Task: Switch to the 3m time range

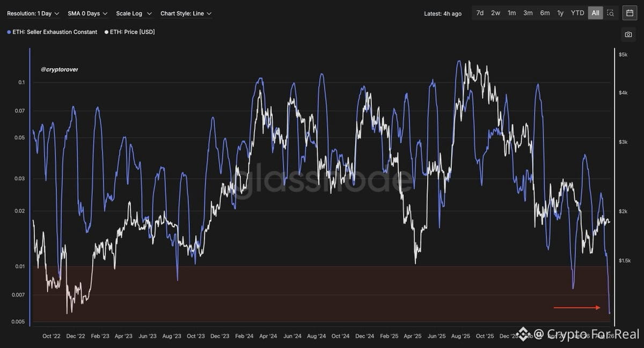Action: coord(528,13)
